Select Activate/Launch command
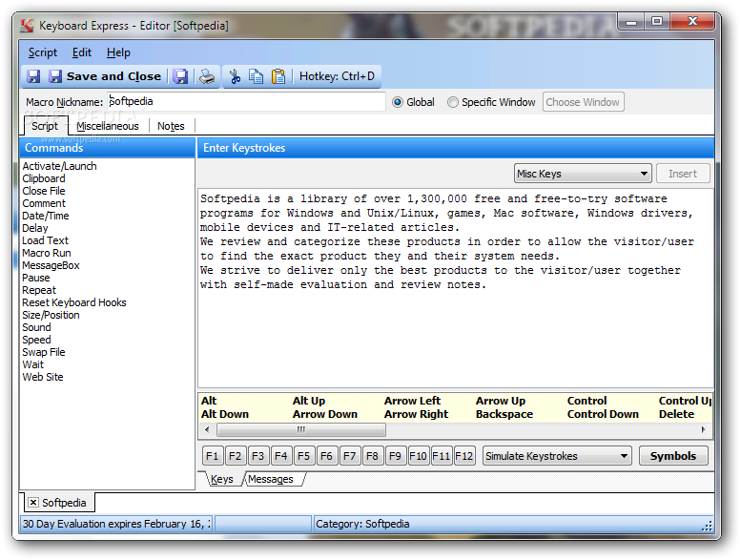This screenshot has width=741, height=560. point(59,166)
